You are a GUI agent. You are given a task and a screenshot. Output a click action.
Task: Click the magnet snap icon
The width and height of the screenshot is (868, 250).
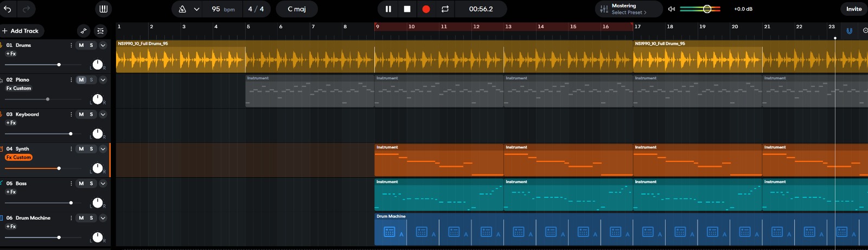tap(850, 31)
